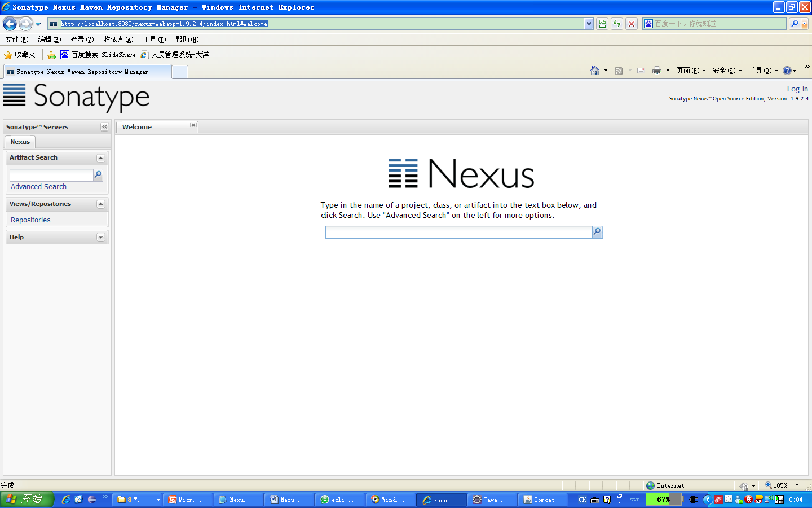Open the 查看(V) menu
This screenshot has height=508, width=812.
pos(82,40)
